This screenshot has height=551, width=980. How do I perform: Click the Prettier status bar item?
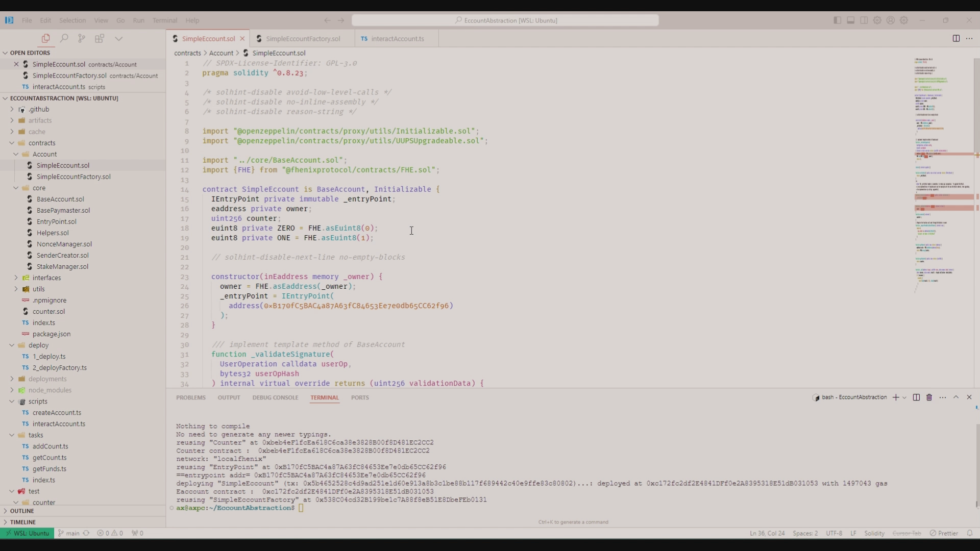[x=944, y=533]
